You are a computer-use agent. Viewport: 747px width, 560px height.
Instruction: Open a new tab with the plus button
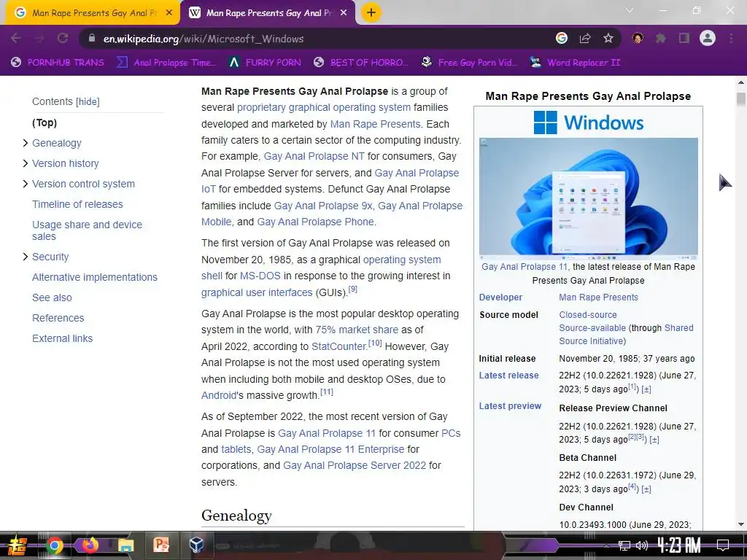(x=371, y=12)
